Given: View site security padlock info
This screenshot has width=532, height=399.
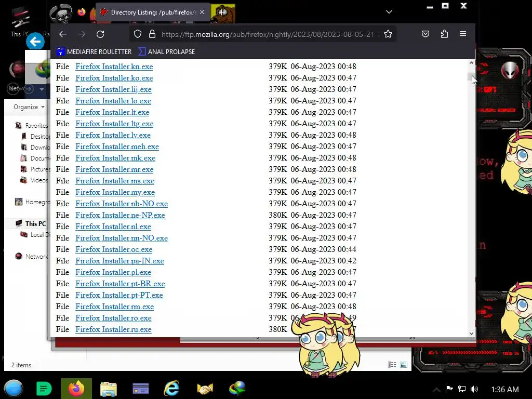Looking at the screenshot, I should click(x=152, y=34).
